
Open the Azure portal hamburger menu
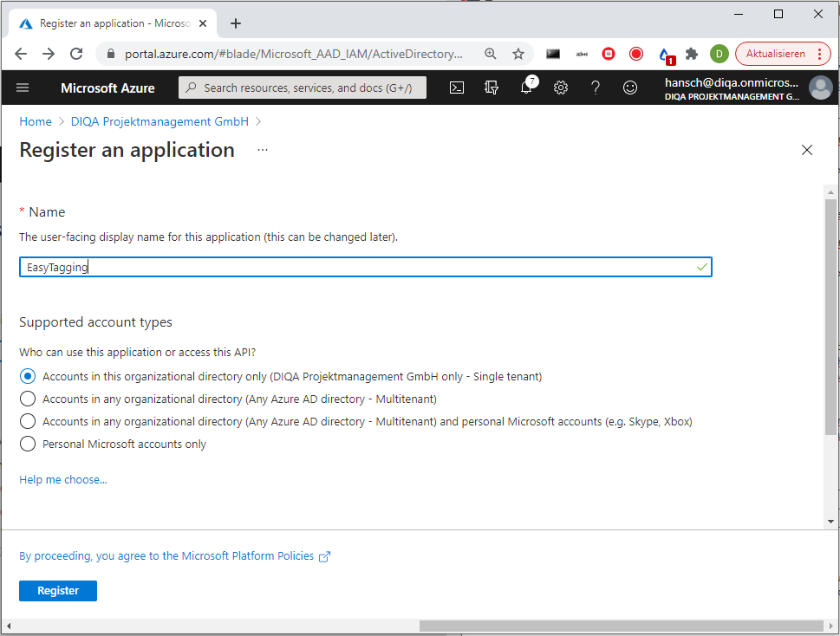point(23,88)
